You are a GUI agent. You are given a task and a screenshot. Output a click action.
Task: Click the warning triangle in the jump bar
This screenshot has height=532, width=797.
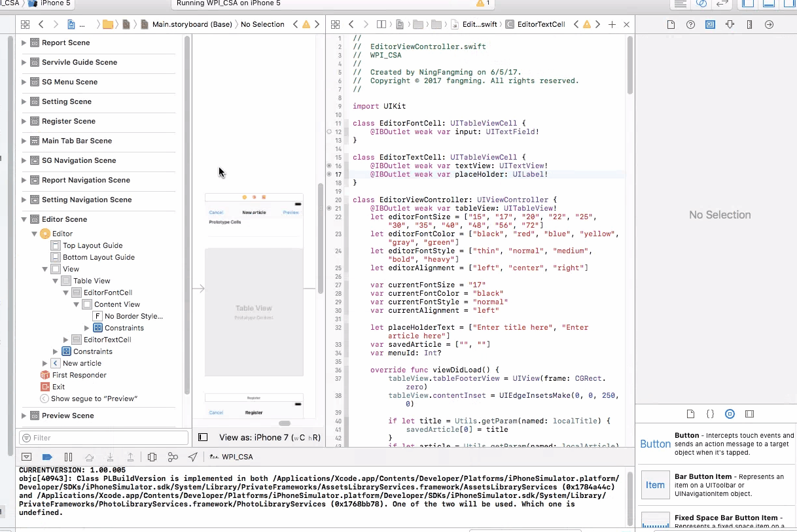point(306,24)
